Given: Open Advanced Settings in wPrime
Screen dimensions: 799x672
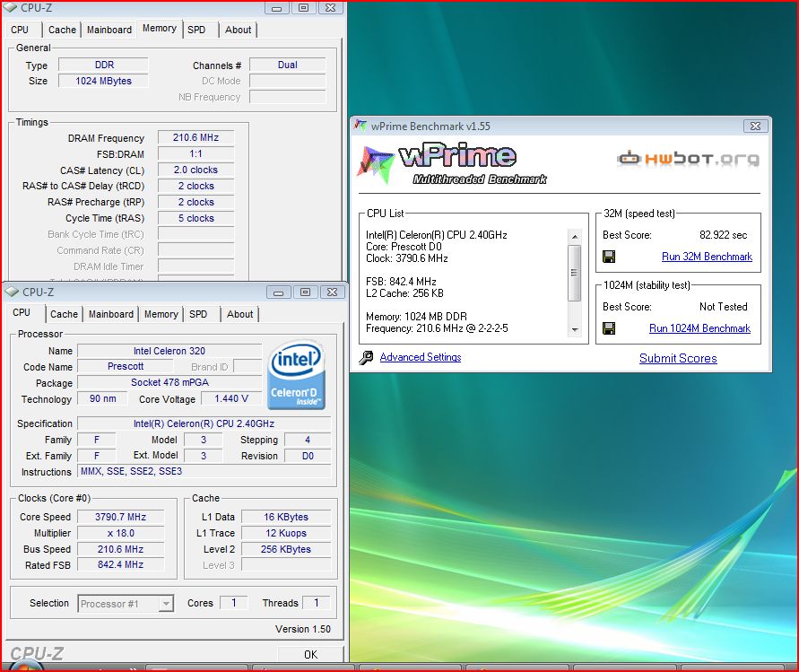Looking at the screenshot, I should point(421,357).
